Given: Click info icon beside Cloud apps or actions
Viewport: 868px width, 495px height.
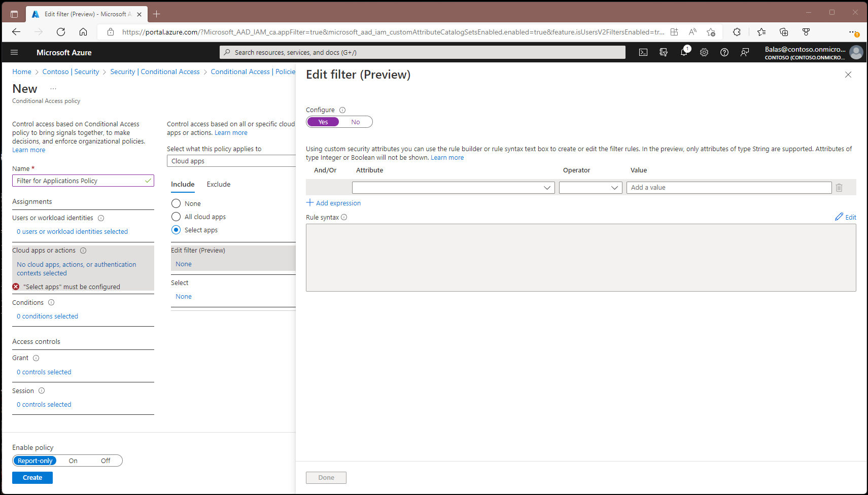Looking at the screenshot, I should point(83,251).
